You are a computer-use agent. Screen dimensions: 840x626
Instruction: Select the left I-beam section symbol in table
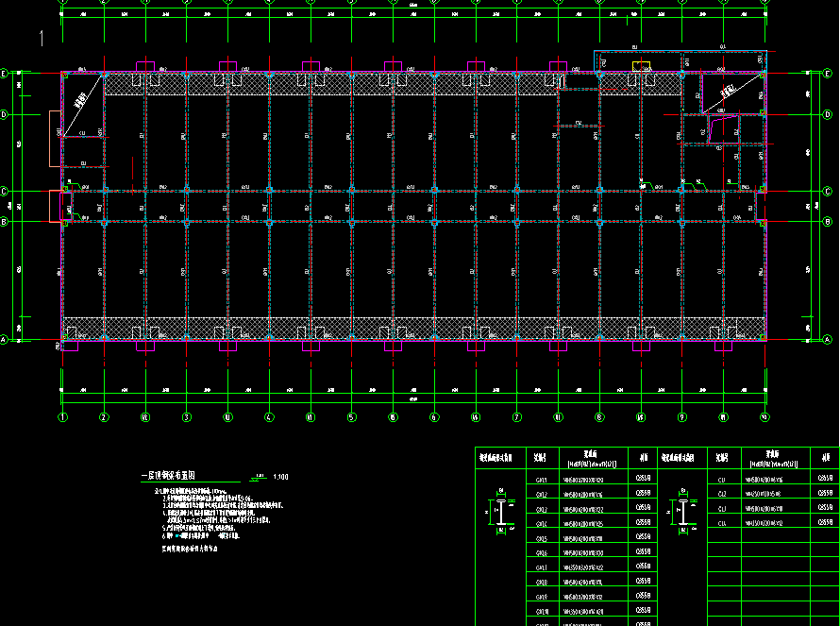coord(499,512)
